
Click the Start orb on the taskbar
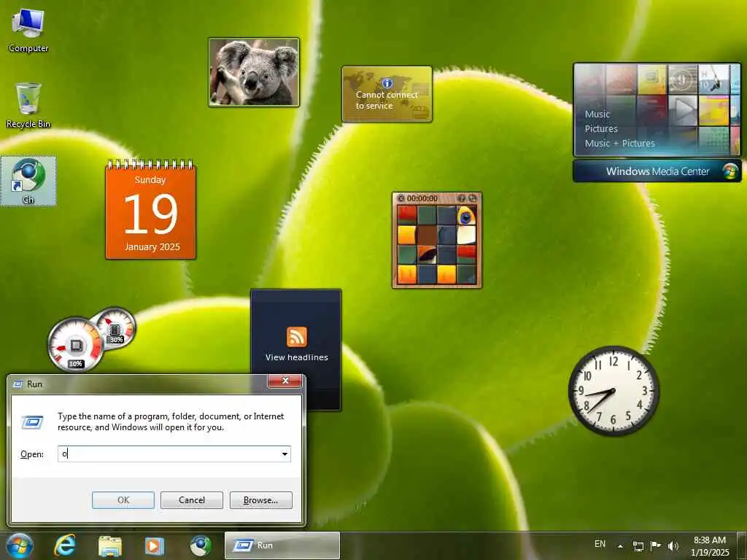pos(20,545)
